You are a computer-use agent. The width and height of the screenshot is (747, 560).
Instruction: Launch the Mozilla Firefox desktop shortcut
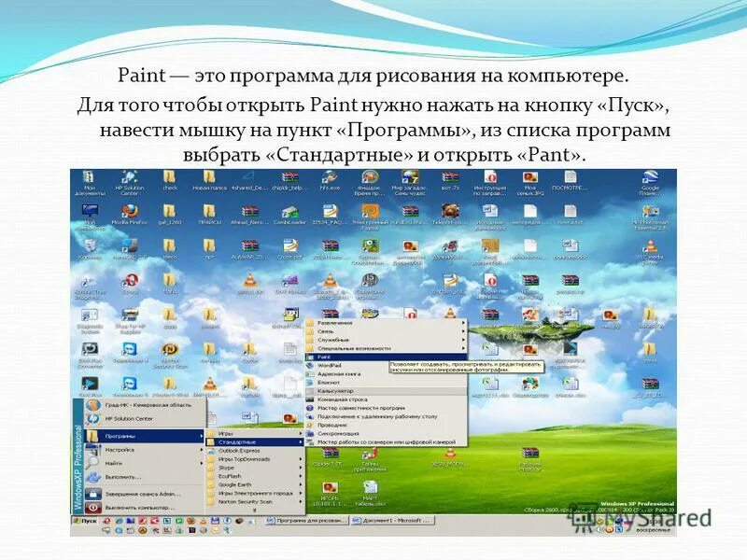point(129,215)
